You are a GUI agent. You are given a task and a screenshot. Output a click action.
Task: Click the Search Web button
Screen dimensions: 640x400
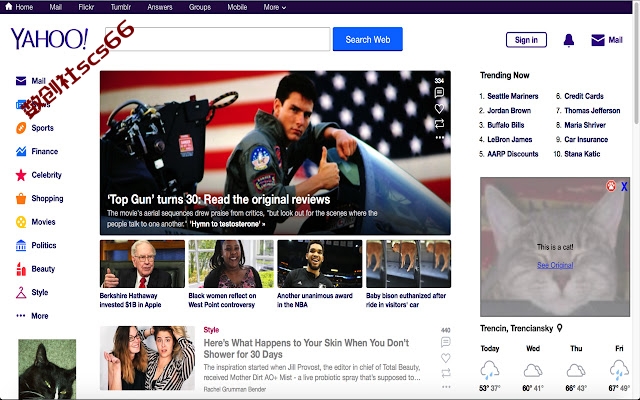(x=368, y=39)
